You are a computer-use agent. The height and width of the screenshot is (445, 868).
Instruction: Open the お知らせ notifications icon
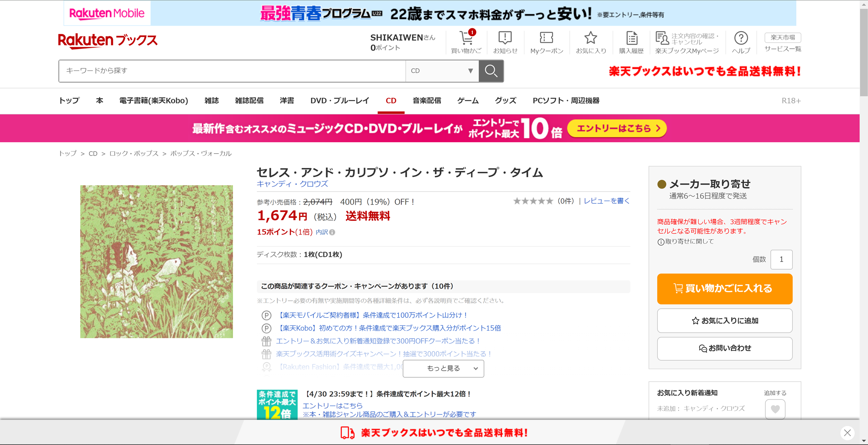coord(505,38)
